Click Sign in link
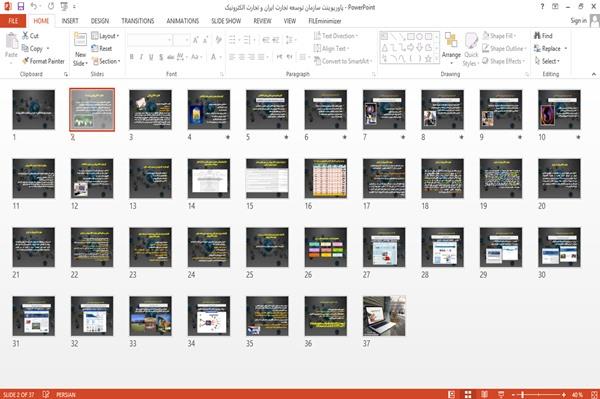This screenshot has width=600, height=399. [x=578, y=21]
